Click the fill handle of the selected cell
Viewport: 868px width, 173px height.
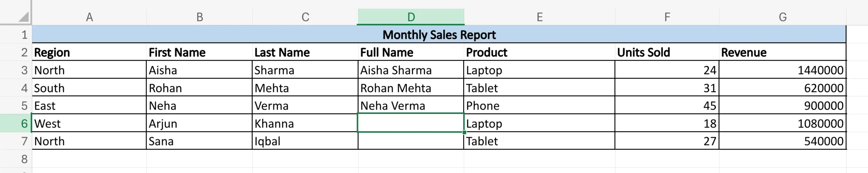click(x=464, y=132)
